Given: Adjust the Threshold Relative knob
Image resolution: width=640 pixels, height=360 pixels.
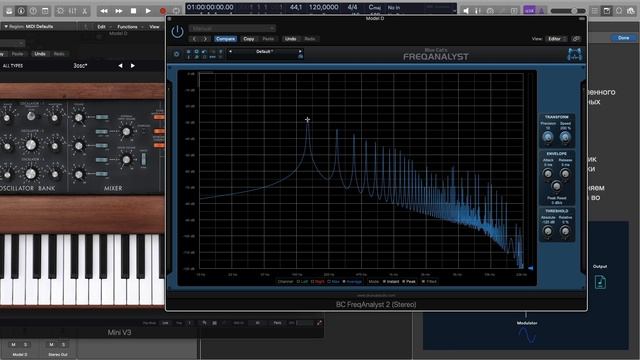Looking at the screenshot, I should click(x=565, y=231).
